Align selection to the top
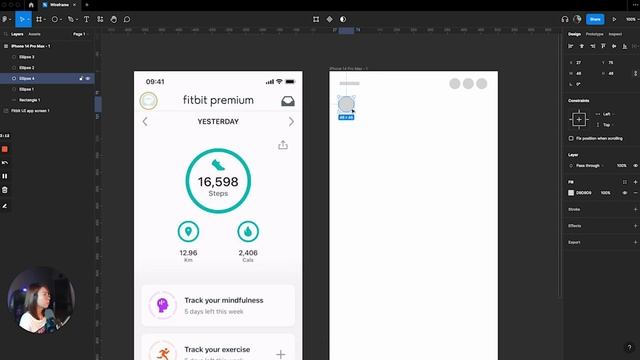The height and width of the screenshot is (360, 640). point(603,46)
